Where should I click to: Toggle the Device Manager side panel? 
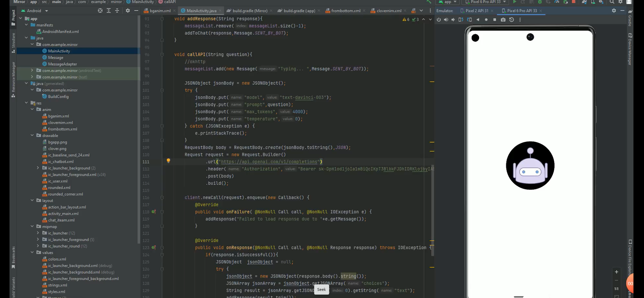pos(630,49)
